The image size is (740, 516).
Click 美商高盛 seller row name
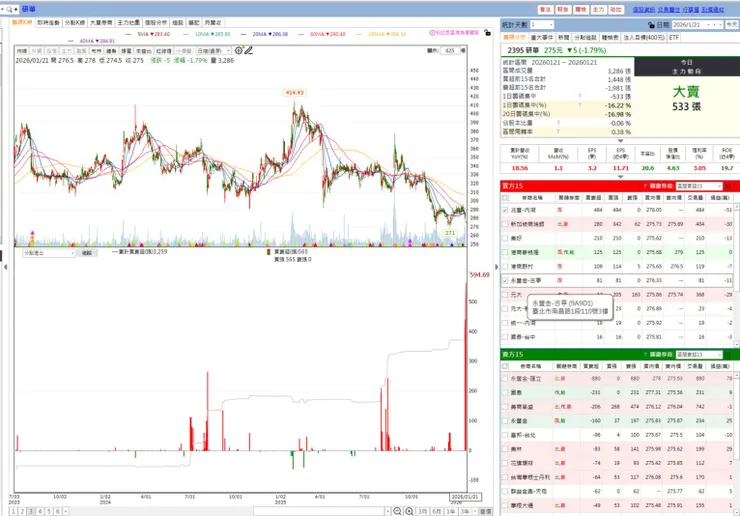pyautogui.click(x=522, y=406)
